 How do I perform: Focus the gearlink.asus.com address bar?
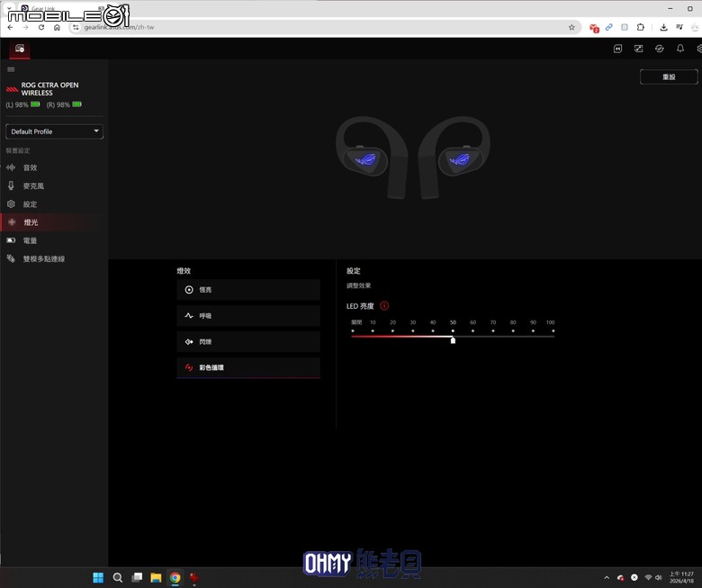325,27
